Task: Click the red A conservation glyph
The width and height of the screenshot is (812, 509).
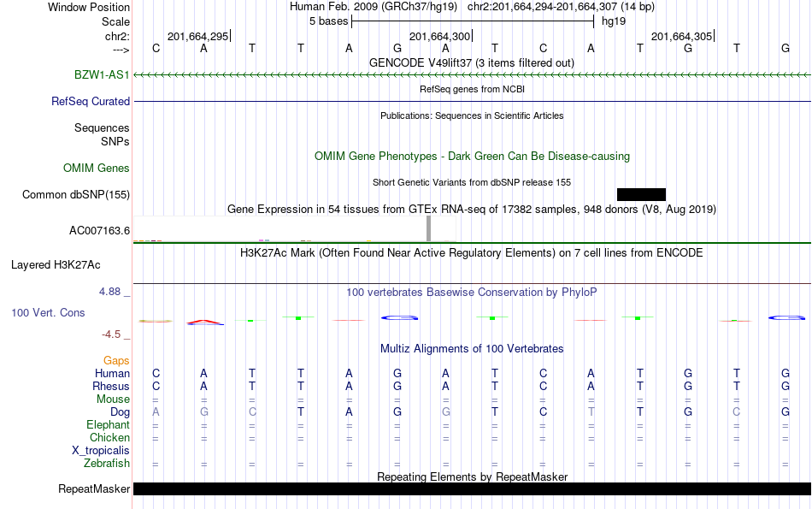Action: [204, 322]
